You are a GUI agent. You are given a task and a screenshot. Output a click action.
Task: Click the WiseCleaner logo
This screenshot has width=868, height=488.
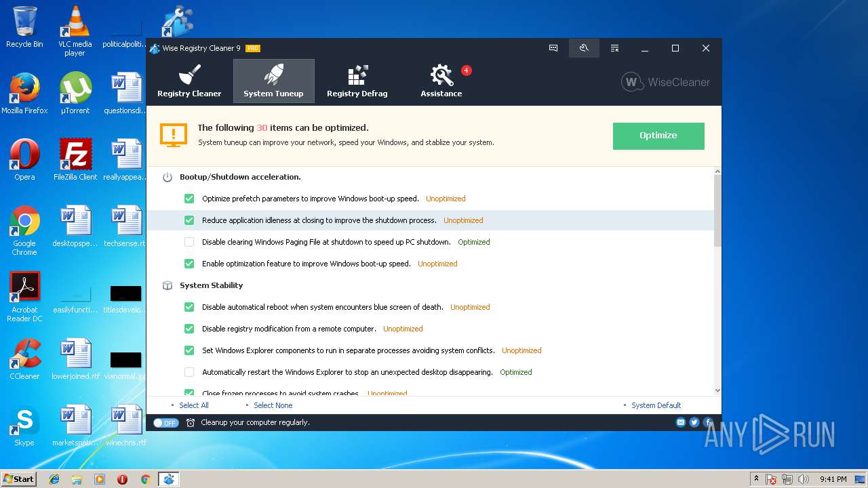click(x=666, y=82)
